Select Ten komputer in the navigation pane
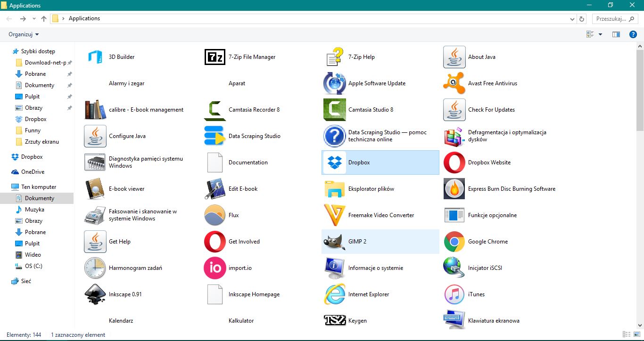644x341 pixels. click(39, 187)
